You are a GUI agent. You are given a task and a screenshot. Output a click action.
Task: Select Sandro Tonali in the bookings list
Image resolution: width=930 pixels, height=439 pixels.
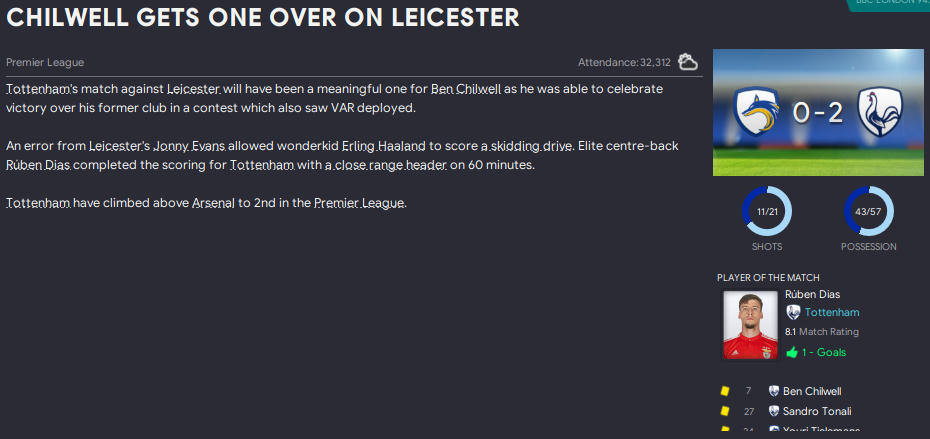(x=817, y=411)
